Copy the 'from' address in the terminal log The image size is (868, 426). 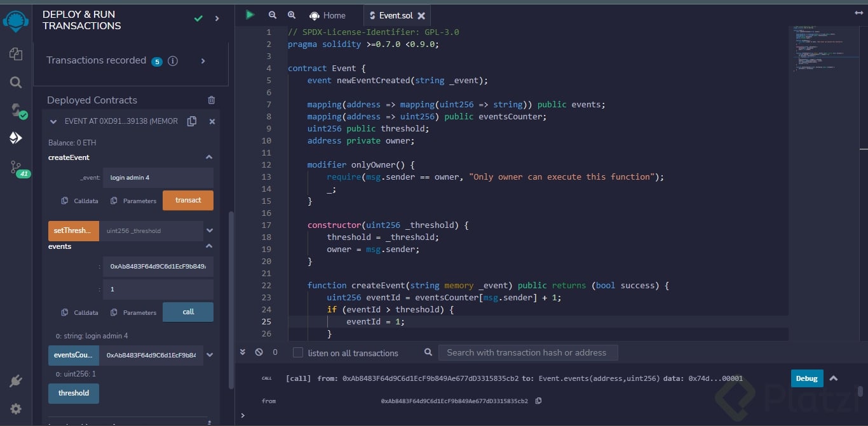[539, 401]
